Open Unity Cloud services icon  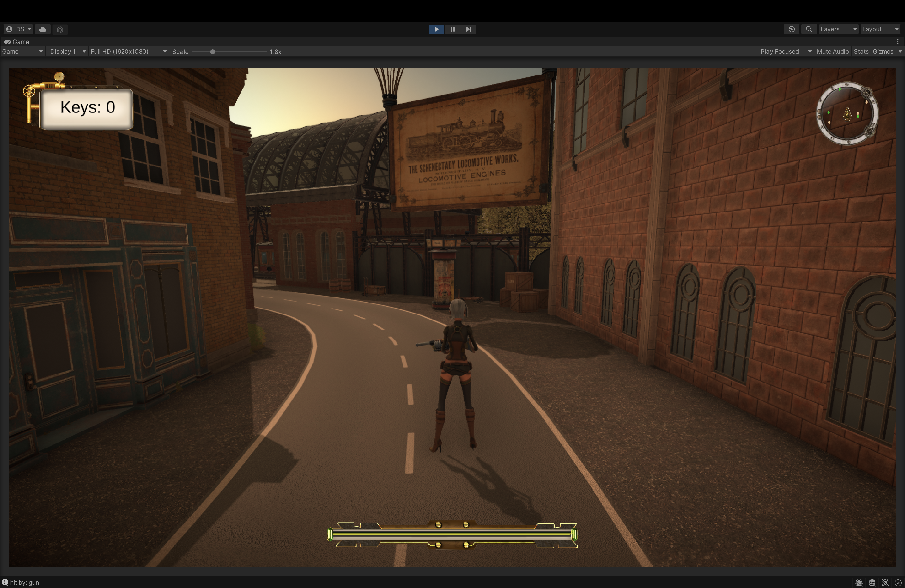(x=43, y=29)
